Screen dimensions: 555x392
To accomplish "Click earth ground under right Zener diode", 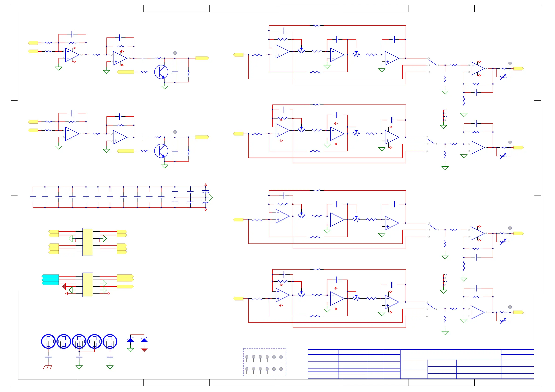I will 144,350.
